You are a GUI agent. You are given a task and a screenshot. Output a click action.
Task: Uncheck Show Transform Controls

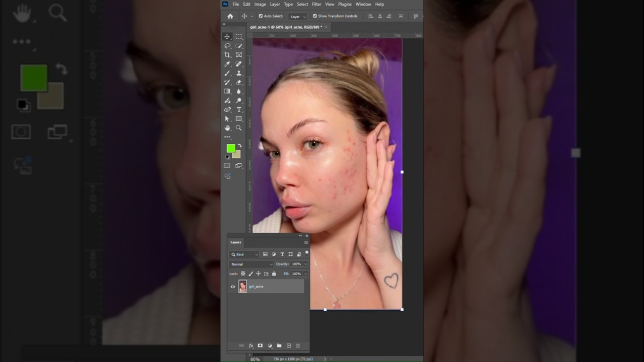tap(315, 16)
